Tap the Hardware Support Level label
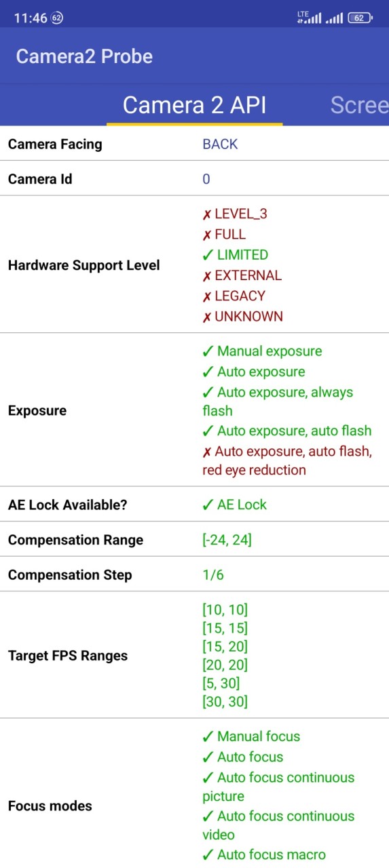Image resolution: width=389 pixels, height=868 pixels. pos(84,265)
